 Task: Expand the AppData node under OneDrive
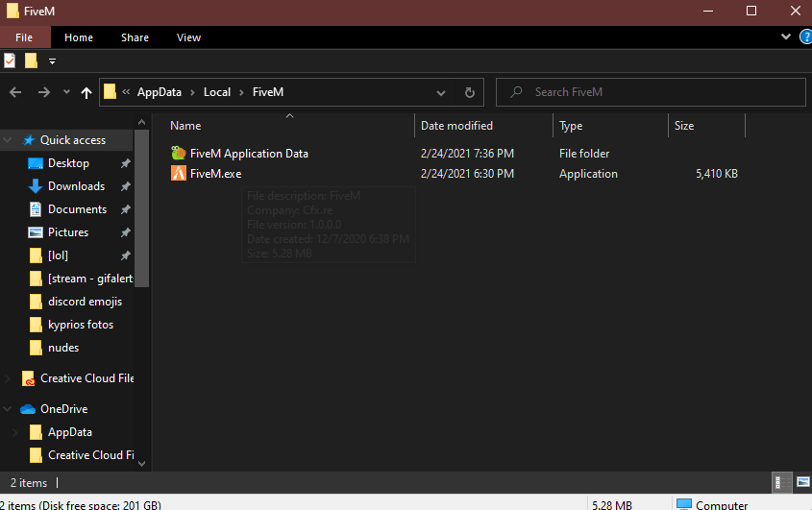(x=15, y=432)
